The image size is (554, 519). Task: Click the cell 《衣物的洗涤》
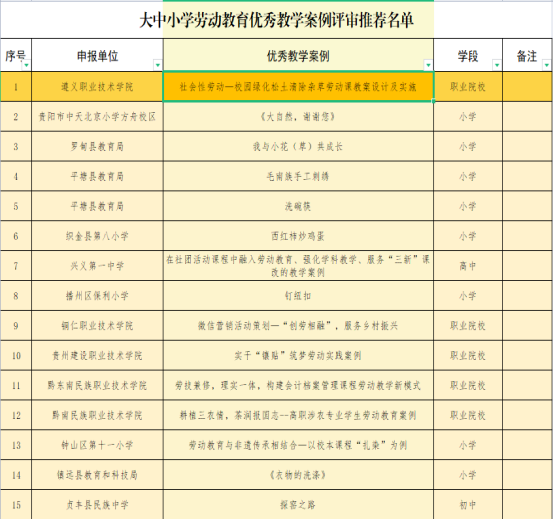coord(299,475)
